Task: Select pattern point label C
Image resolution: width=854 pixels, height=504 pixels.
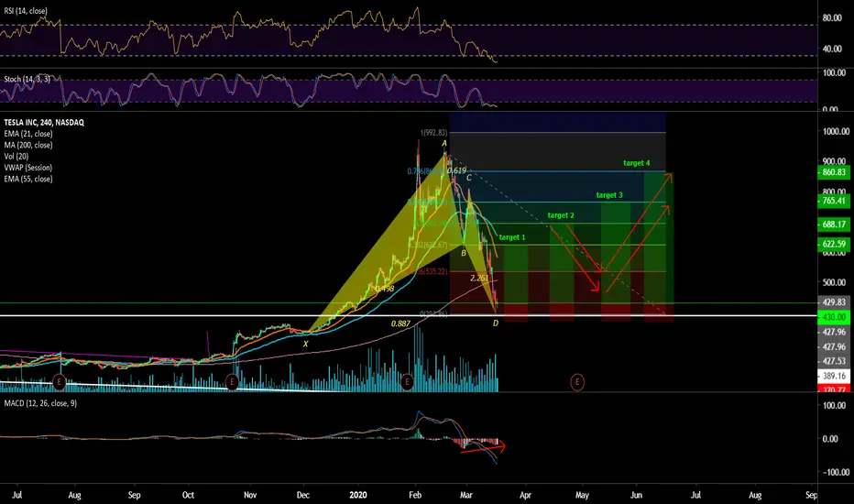Action: [x=469, y=178]
